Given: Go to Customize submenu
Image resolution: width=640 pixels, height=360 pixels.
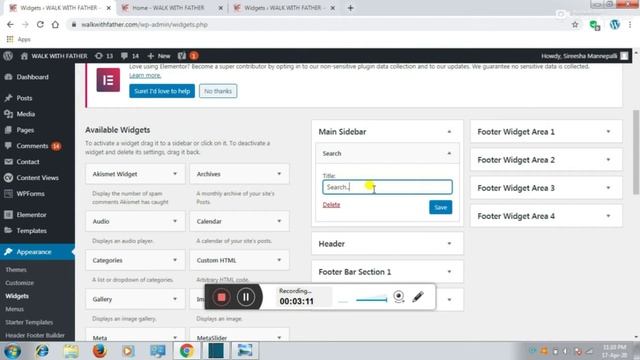Looking at the screenshot, I should pos(19,283).
